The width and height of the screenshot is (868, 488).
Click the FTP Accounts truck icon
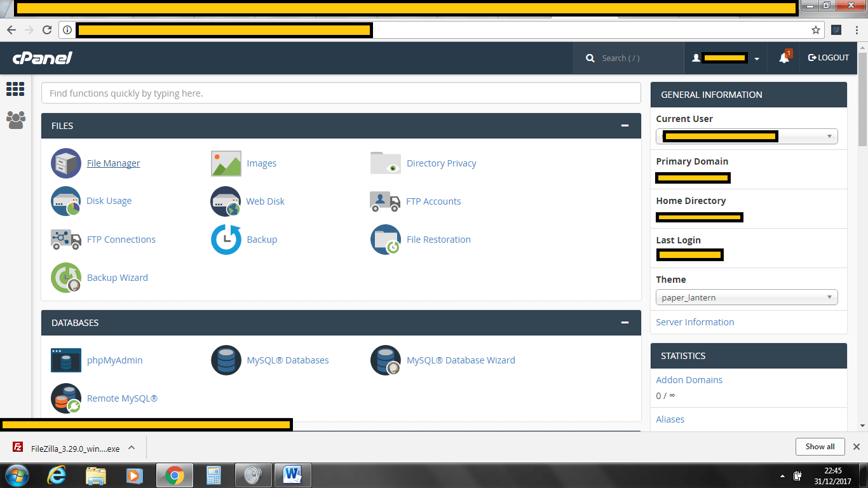[385, 201]
